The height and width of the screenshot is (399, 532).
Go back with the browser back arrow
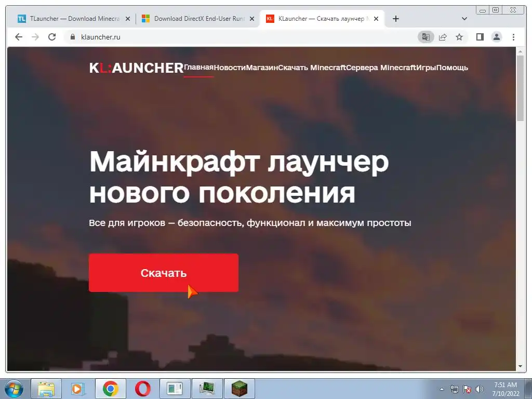[x=19, y=37]
